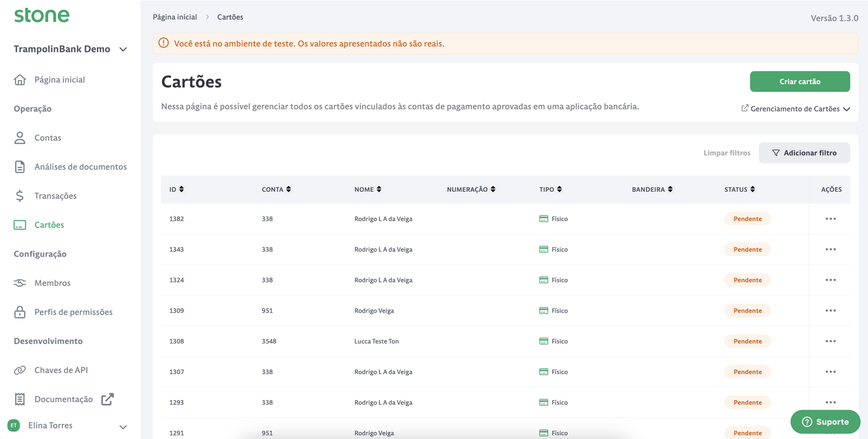868x439 pixels.
Task: Open the actions menu for card 1324
Action: (x=831, y=280)
